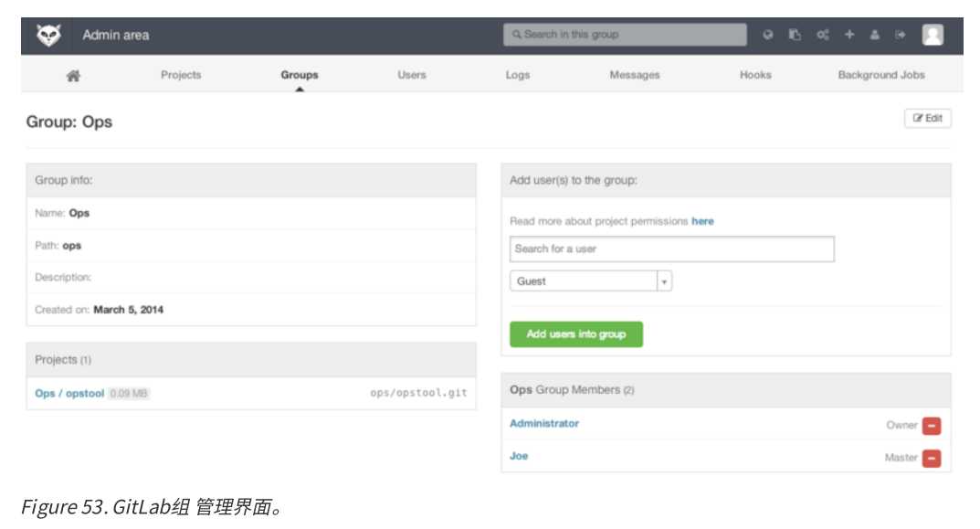Click the GitLab fox logo
This screenshot has width=980, height=529.
click(48, 35)
